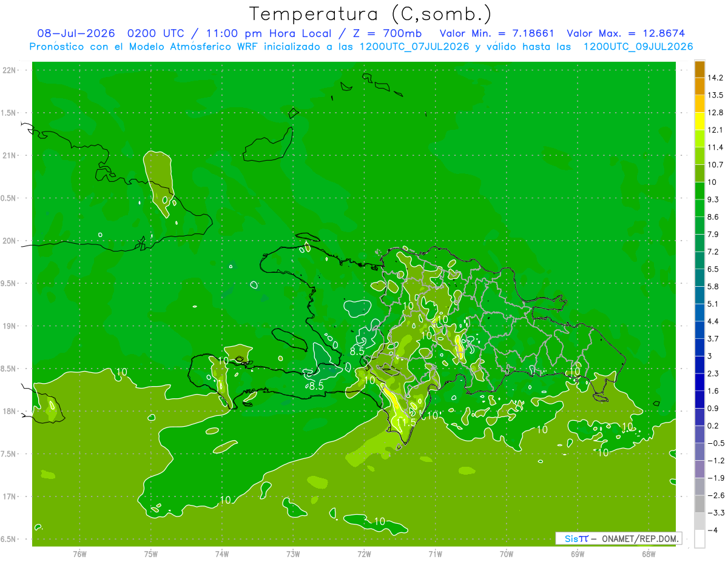Screen dimensions: 728x562
Task: Click the "Temperatura (C,somb.)" chart title
Action: [371, 14]
